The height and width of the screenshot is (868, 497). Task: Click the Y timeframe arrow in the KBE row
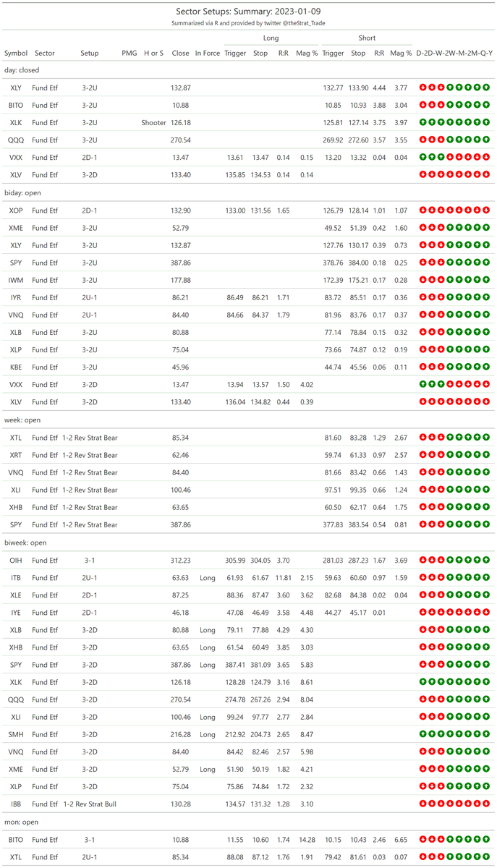(x=488, y=367)
